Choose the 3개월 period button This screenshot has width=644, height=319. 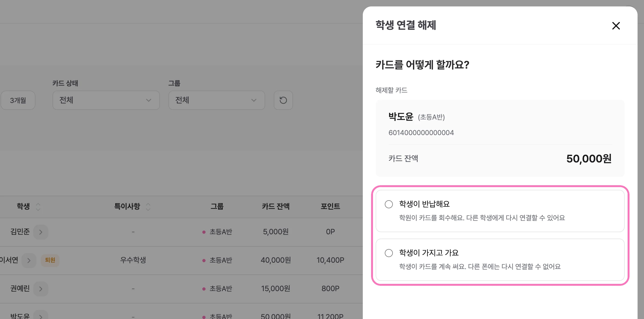(18, 100)
